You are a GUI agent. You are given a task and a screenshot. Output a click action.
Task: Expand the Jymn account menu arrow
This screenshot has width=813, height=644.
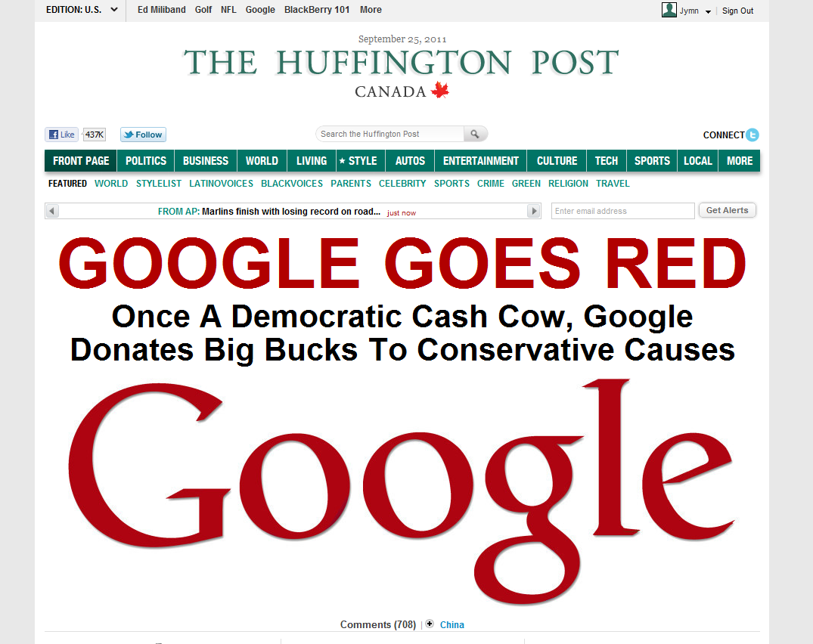[x=708, y=11]
